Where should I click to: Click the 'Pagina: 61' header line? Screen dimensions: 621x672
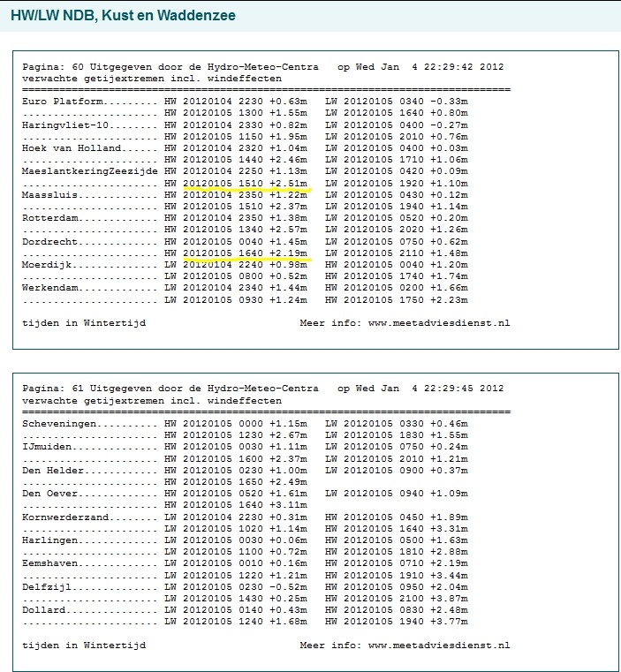[263, 389]
